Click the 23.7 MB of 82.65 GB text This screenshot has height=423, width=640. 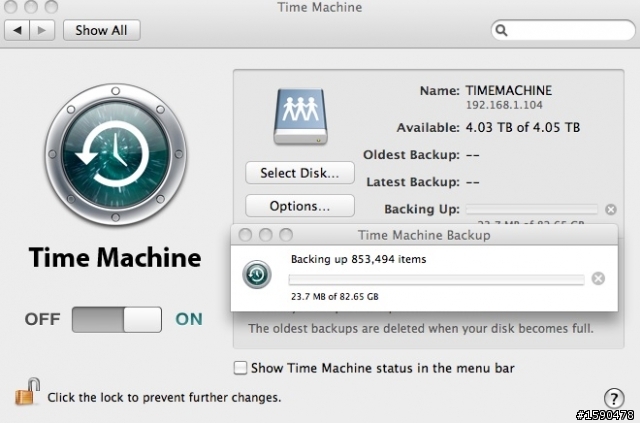coord(335,296)
